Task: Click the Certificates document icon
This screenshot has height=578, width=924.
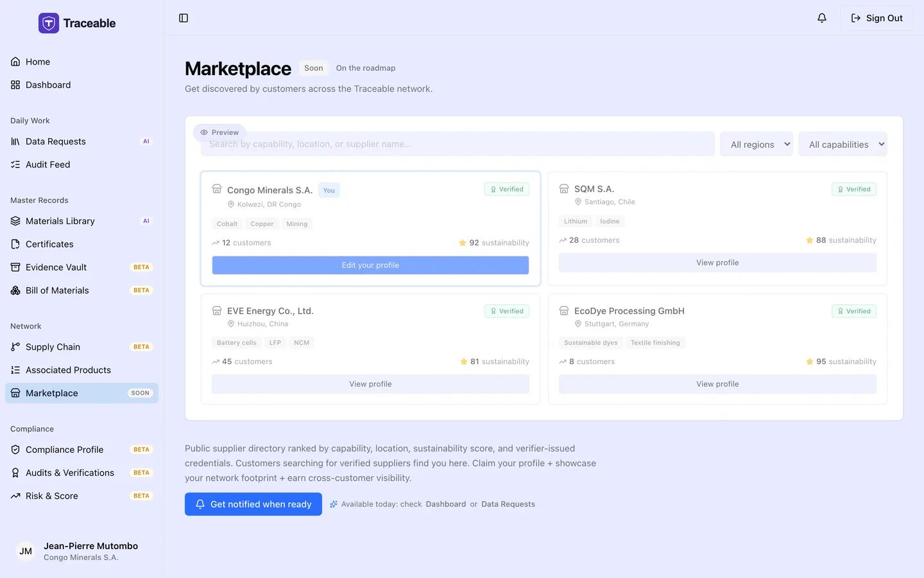Action: click(x=15, y=244)
